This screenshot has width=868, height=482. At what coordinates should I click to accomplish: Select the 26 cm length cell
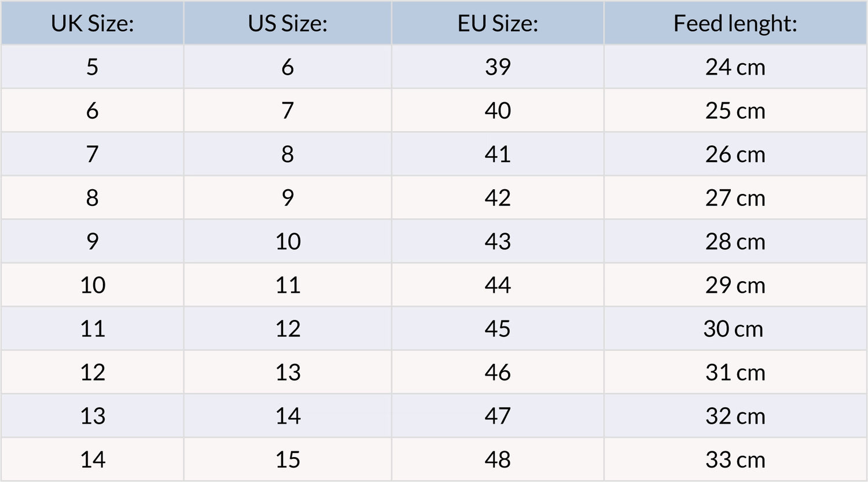(x=735, y=154)
